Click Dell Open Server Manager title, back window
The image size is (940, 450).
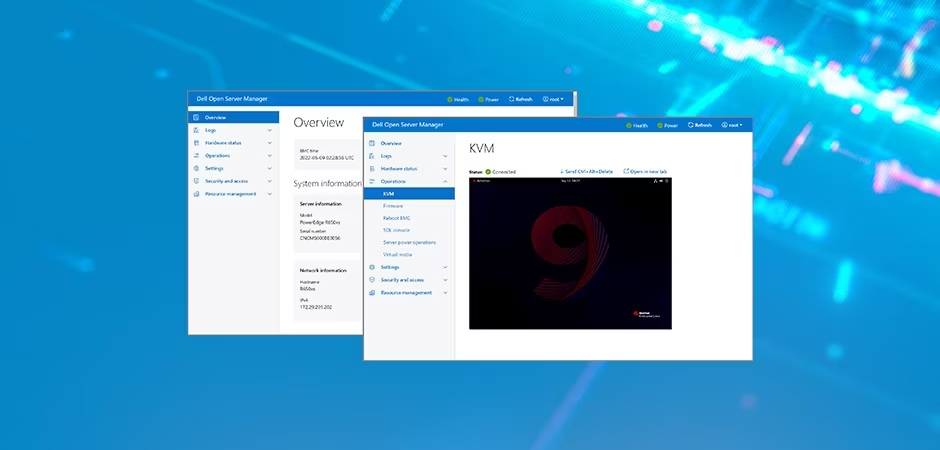coord(232,99)
